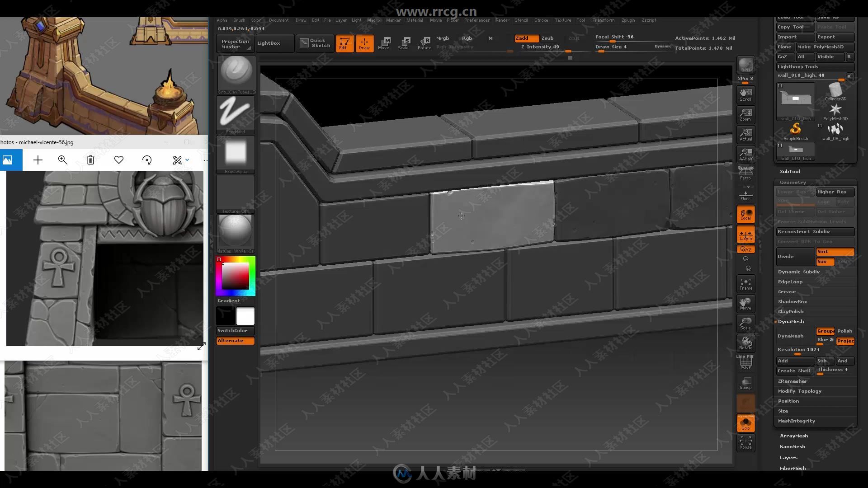Click the Draw mode button
This screenshot has height=488, width=868.
coord(364,42)
